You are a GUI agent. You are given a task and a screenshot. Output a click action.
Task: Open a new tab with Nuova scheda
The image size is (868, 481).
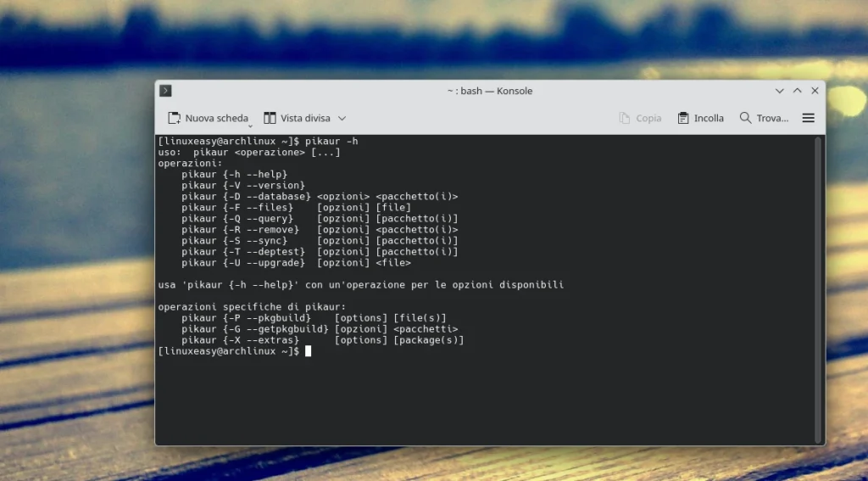click(x=208, y=118)
